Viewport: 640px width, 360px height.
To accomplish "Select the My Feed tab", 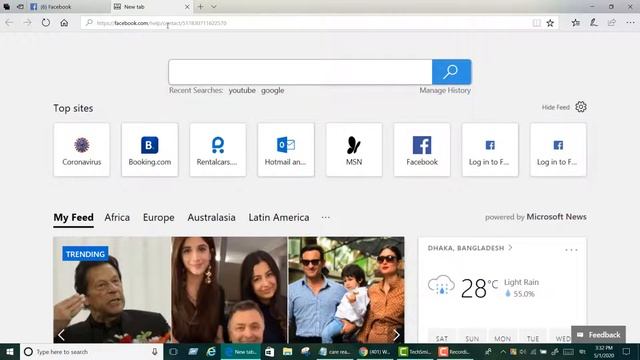I will [73, 218].
